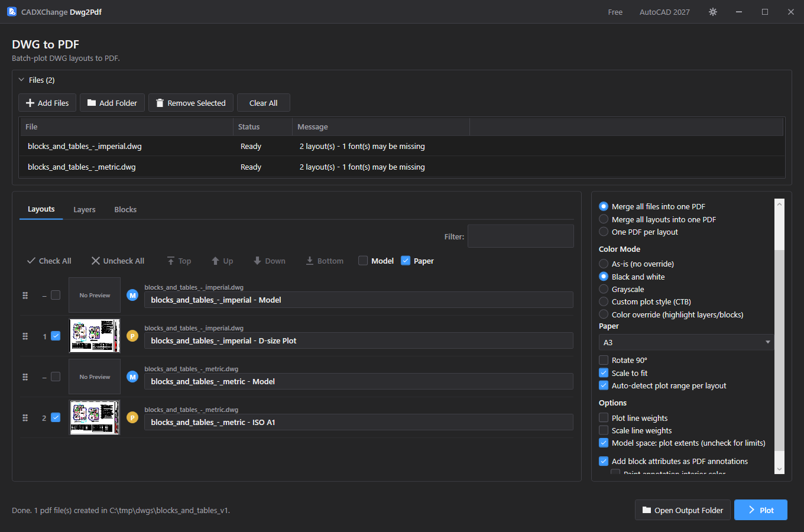
Task: Toggle Scale to fit checkbox
Action: pos(604,373)
